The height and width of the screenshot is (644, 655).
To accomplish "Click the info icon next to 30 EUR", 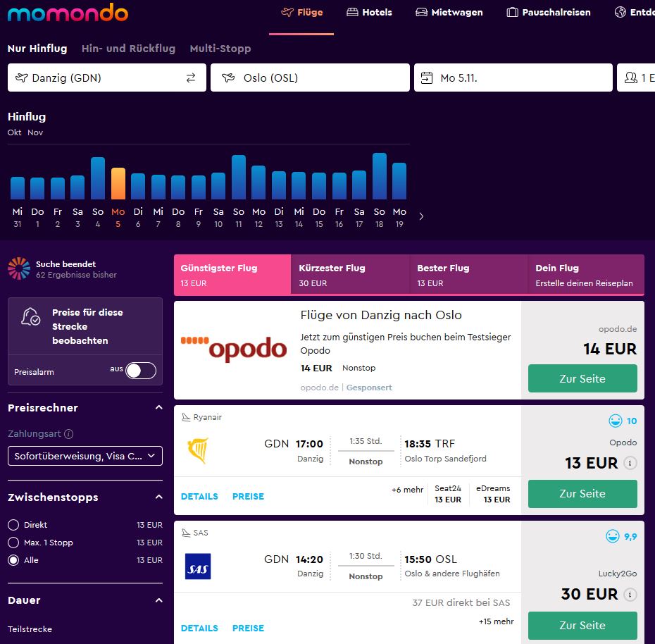I will tap(630, 594).
